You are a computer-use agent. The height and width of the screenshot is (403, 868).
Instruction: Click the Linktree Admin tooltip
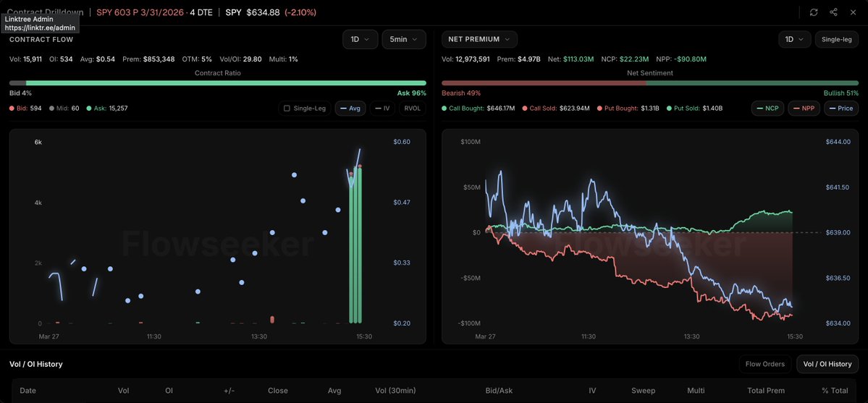40,23
